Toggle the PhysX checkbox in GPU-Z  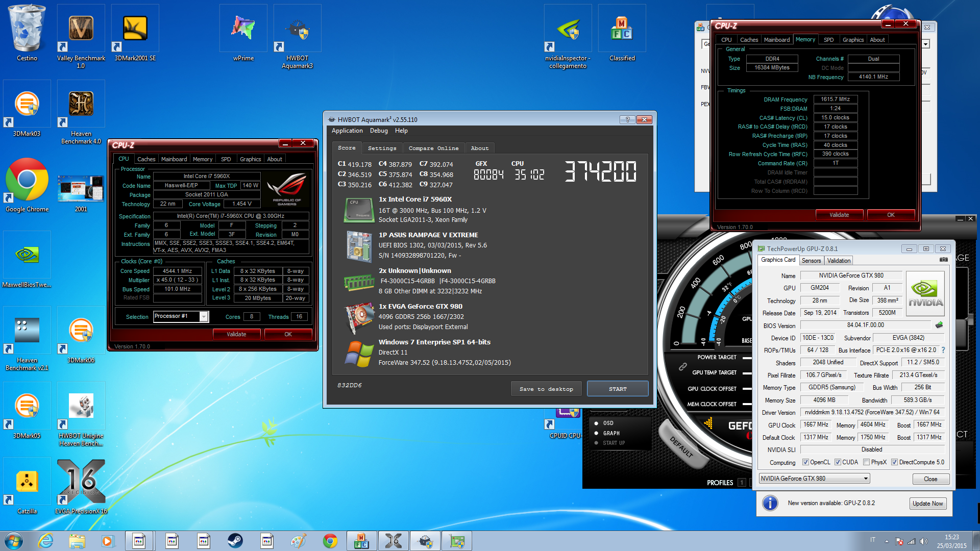(866, 462)
